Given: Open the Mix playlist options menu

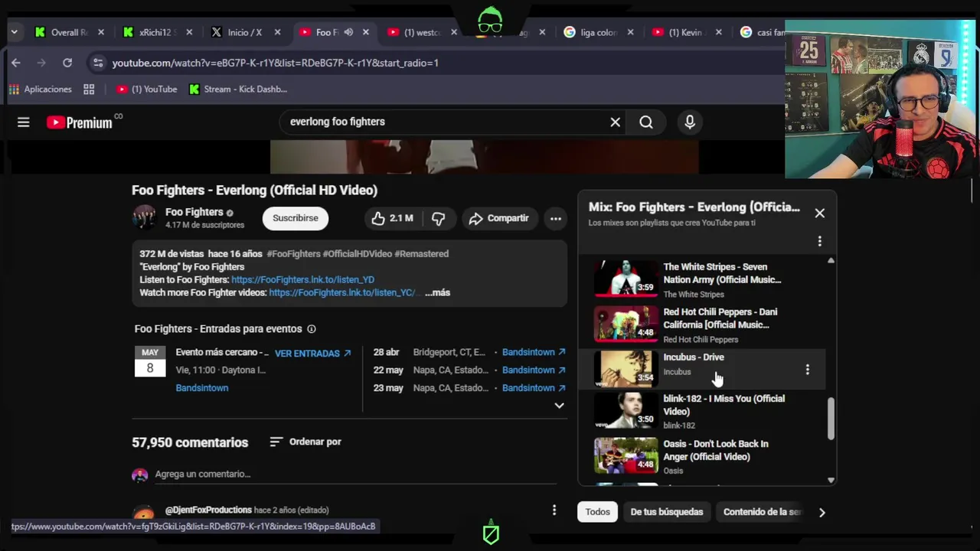Looking at the screenshot, I should (820, 241).
